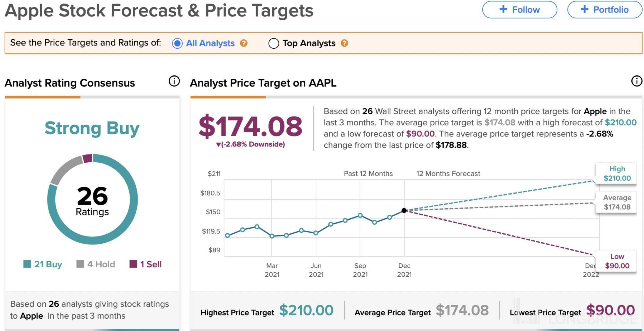Click help icon beside All Analysts
This screenshot has height=331, width=644.
point(244,43)
